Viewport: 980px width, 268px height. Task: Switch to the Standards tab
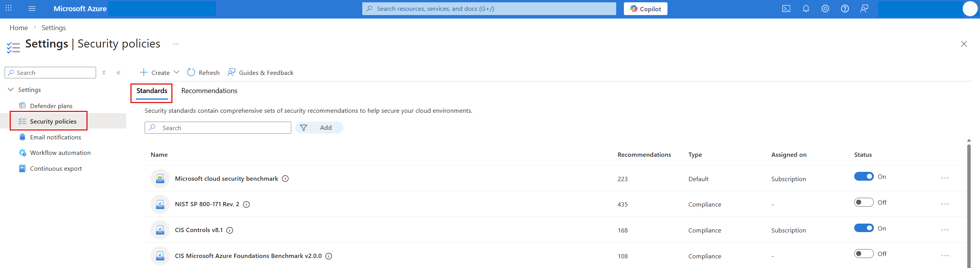pos(152,91)
